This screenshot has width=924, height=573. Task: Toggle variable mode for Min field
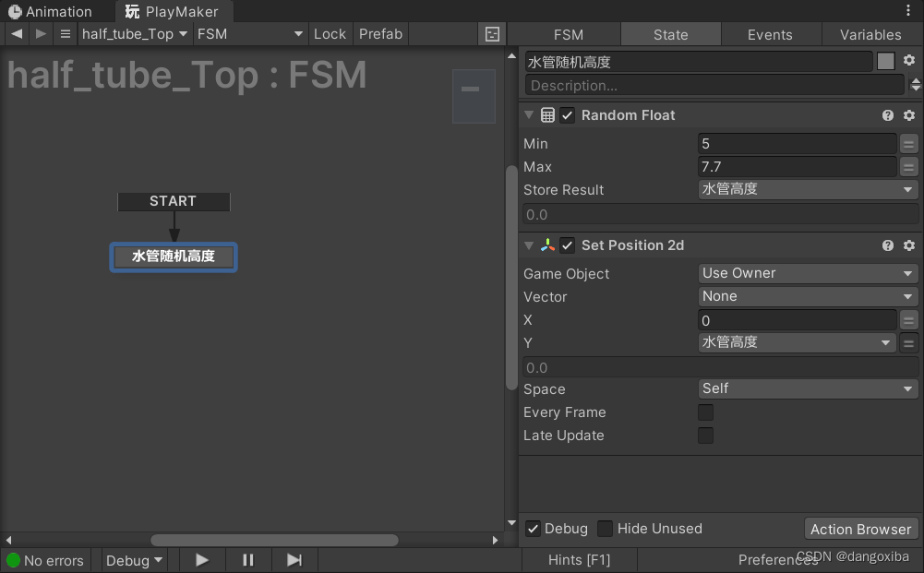coord(908,144)
